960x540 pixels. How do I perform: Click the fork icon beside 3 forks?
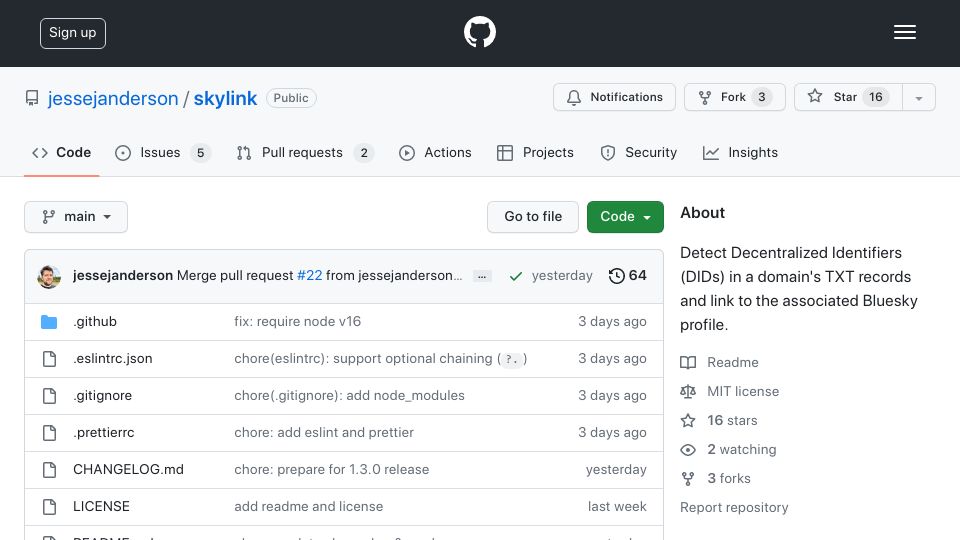point(688,479)
